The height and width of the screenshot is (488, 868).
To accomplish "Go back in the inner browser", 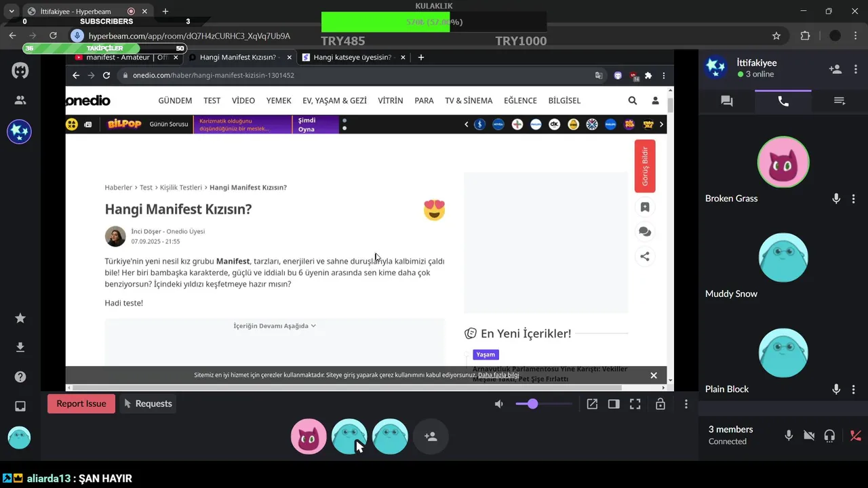I will pos(76,75).
